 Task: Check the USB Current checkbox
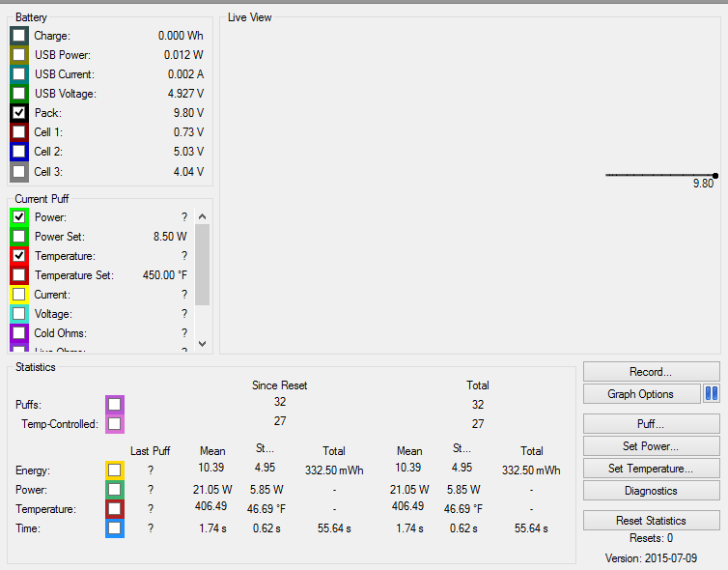point(19,74)
